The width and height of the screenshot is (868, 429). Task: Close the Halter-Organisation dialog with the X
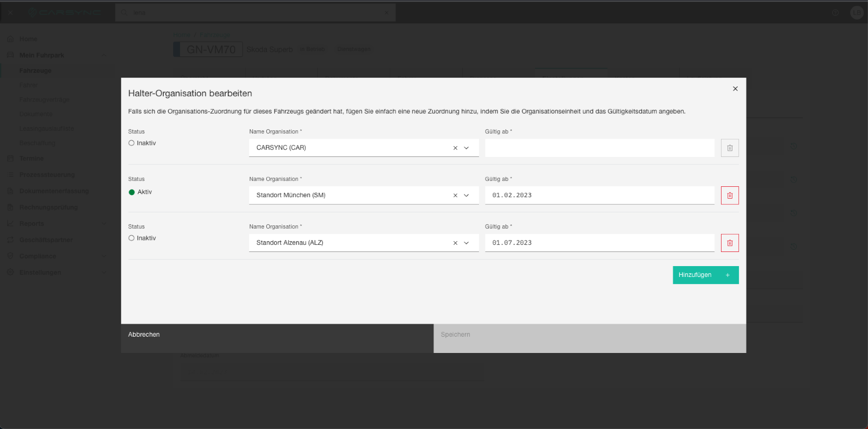click(735, 89)
